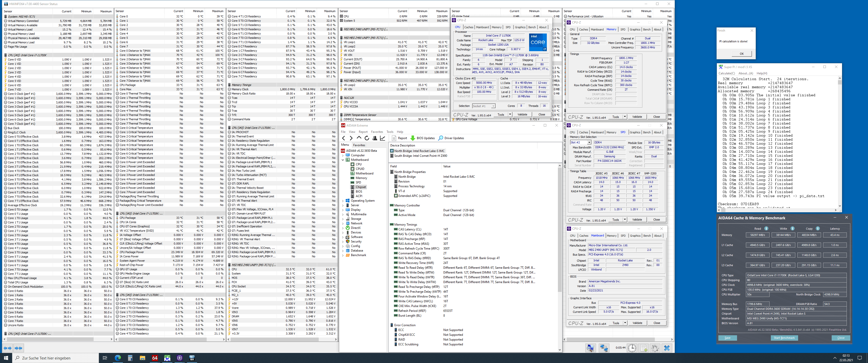Click HWiNFO taskbar icon
868x363 pixels.
192,358
